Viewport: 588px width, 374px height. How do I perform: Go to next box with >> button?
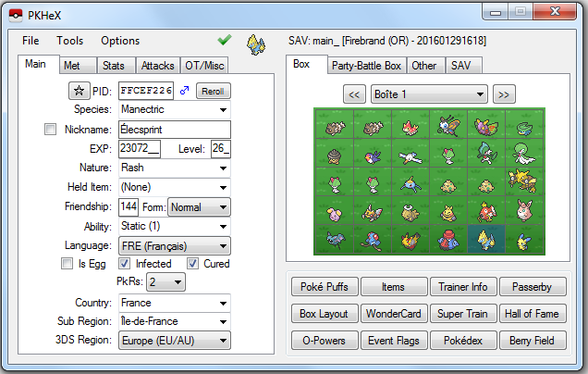[x=504, y=94]
